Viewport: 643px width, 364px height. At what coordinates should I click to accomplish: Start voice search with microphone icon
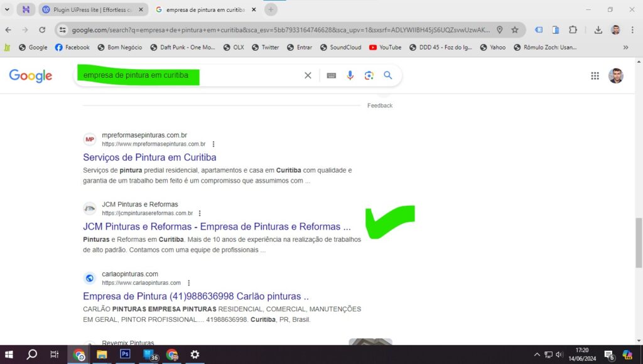click(x=350, y=75)
